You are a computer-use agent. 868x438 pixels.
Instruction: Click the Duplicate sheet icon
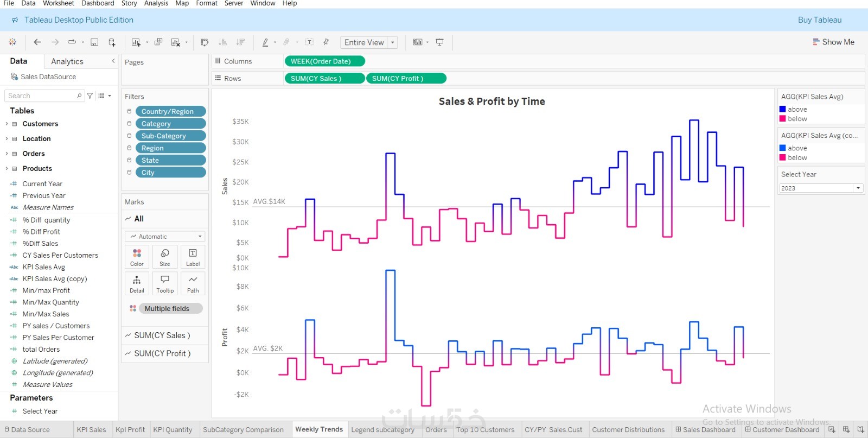[158, 42]
